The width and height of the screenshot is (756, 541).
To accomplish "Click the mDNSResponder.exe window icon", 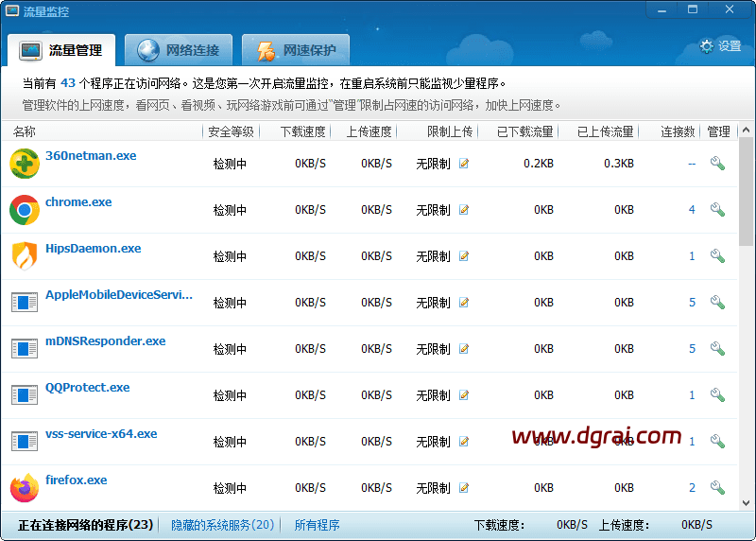I will point(25,349).
